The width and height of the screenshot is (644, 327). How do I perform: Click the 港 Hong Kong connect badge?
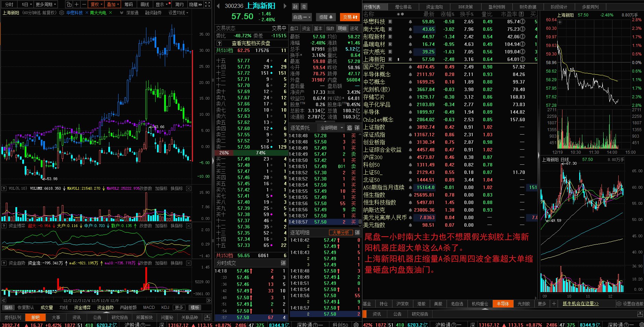click(304, 7)
